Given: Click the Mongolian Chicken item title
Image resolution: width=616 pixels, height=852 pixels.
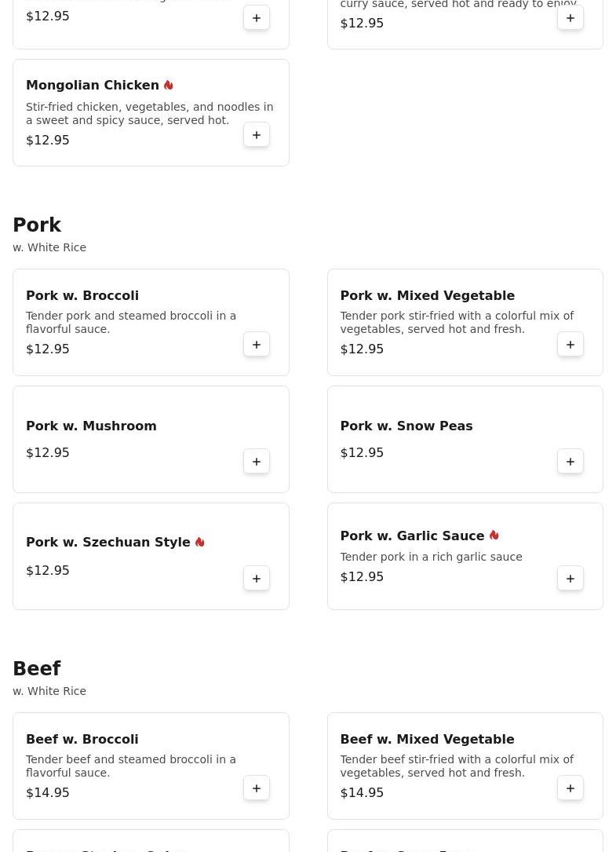Looking at the screenshot, I should pos(93,85).
